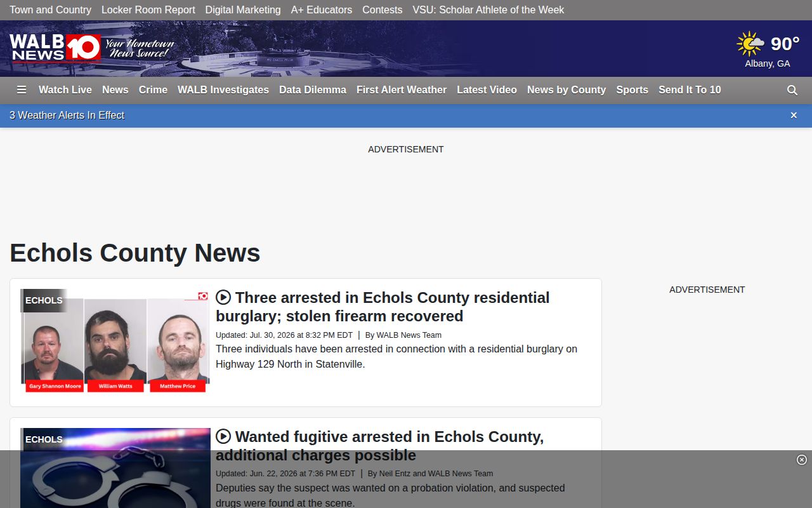Screen dimensions: 812x508
Task: Dismiss the weather alerts banner
Action: click(794, 115)
